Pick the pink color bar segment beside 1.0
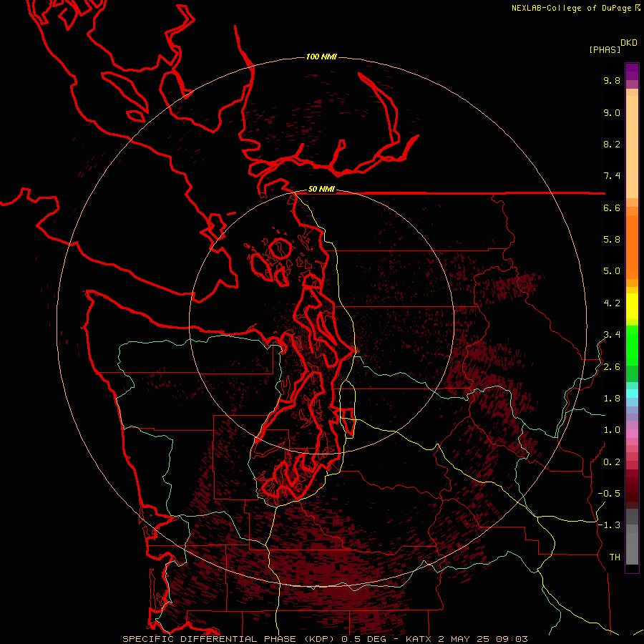Screen dimensions: 644x644 632,434
